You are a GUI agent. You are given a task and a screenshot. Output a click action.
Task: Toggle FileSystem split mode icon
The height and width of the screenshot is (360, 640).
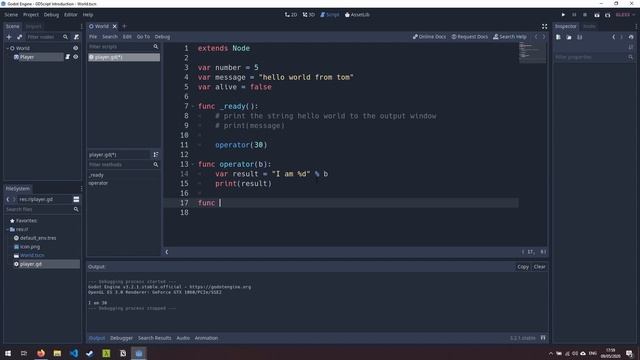coord(76,200)
